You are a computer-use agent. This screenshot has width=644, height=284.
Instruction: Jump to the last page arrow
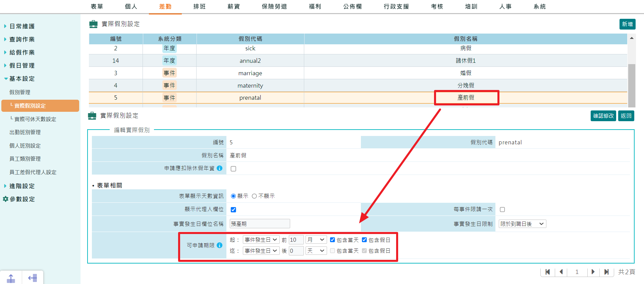(x=606, y=272)
